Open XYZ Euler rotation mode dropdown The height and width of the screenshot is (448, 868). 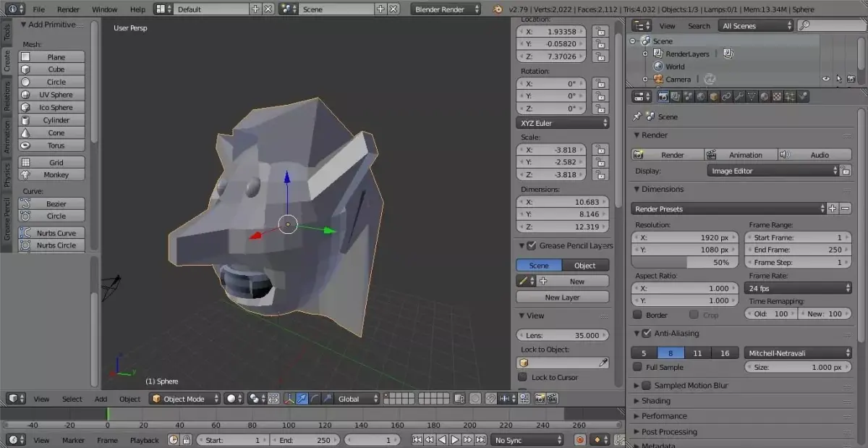coord(562,123)
